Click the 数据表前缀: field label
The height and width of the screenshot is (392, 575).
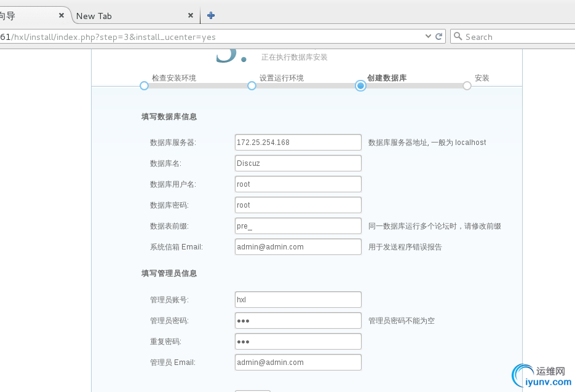click(169, 226)
